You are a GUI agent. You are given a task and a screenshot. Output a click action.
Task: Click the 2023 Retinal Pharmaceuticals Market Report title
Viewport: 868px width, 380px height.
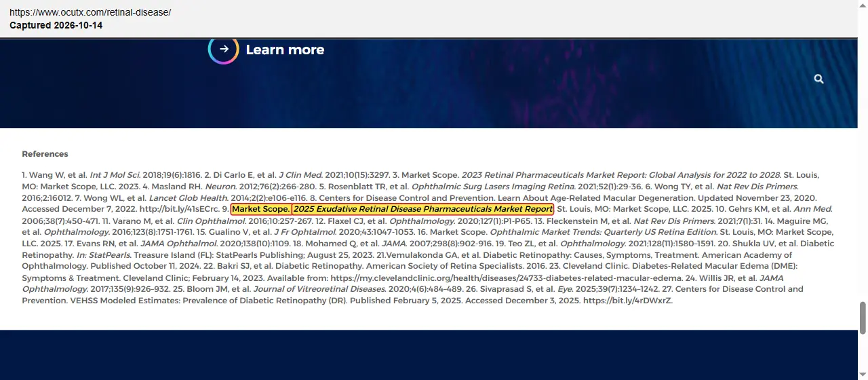(x=622, y=174)
